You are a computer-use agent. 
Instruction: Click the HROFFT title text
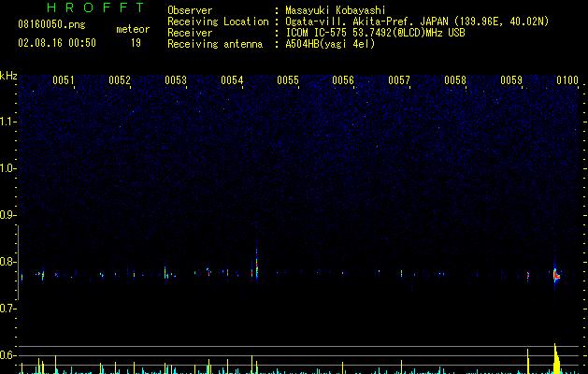tap(95, 7)
